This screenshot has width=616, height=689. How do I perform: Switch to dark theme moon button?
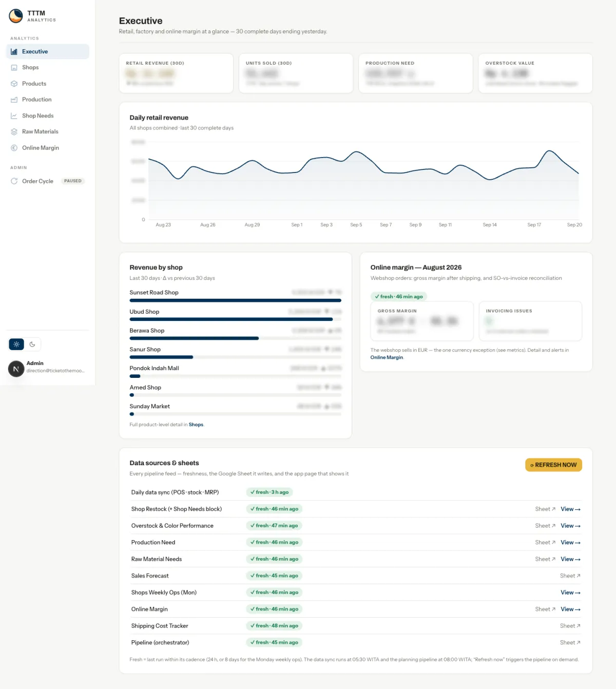pos(32,344)
